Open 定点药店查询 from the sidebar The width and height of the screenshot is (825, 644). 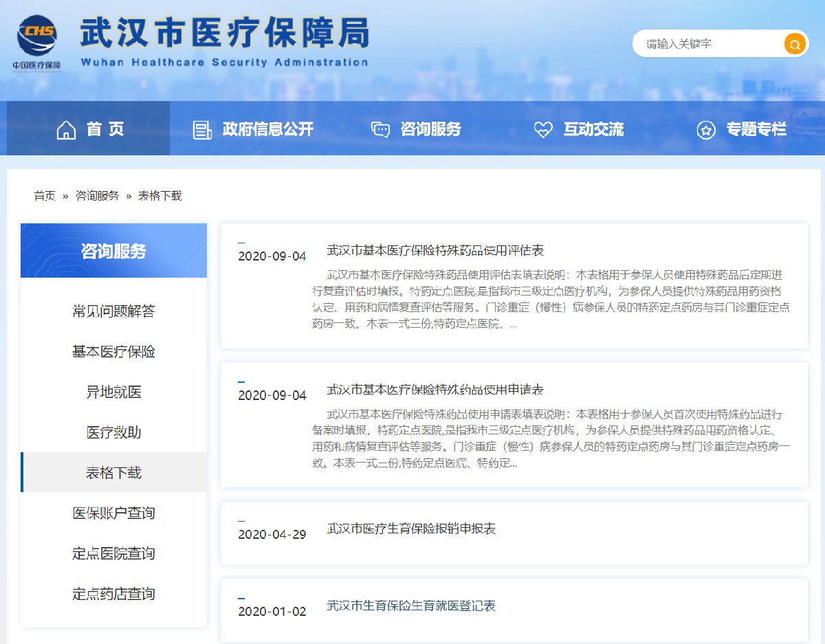coord(113,594)
